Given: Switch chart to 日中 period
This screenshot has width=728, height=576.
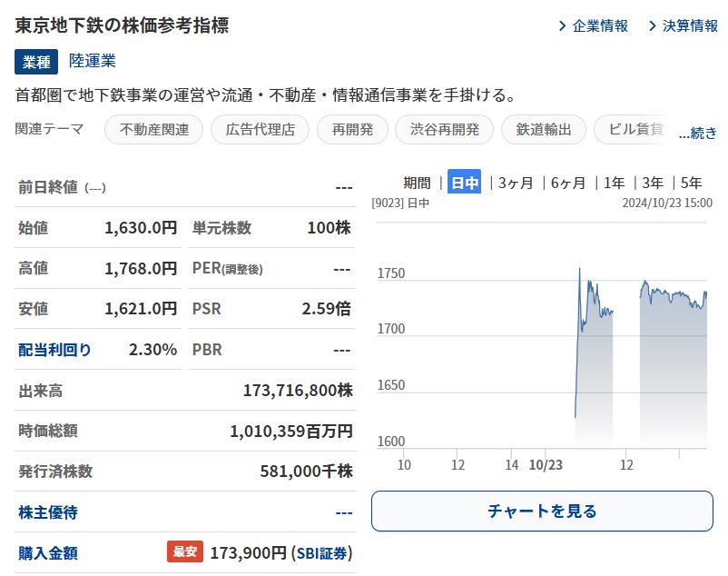Looking at the screenshot, I should (x=465, y=183).
